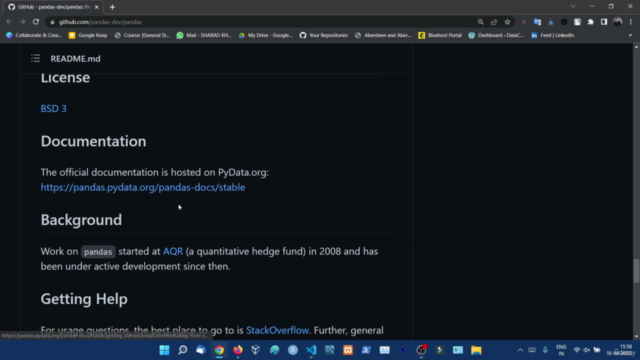The height and width of the screenshot is (360, 640).
Task: Open the Mail - SHARAD bookmark
Action: pos(204,35)
